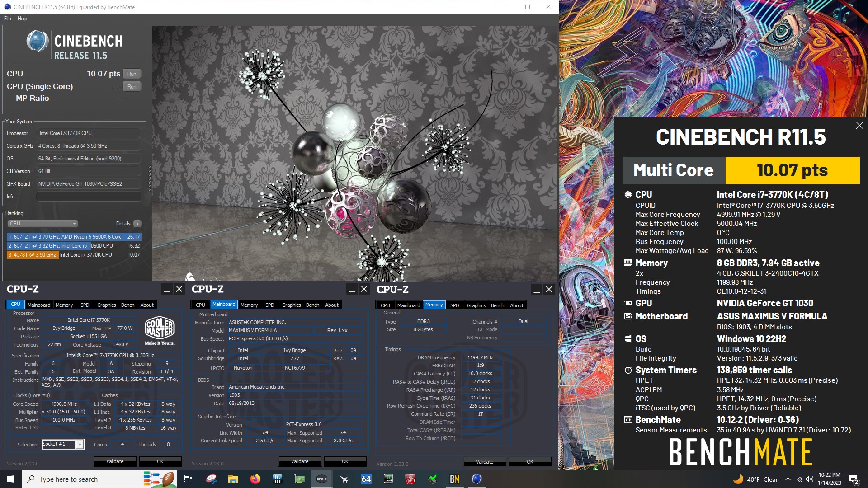The height and width of the screenshot is (488, 868).
Task: Click the Cinebench sphere taskbar icon
Action: click(x=476, y=479)
